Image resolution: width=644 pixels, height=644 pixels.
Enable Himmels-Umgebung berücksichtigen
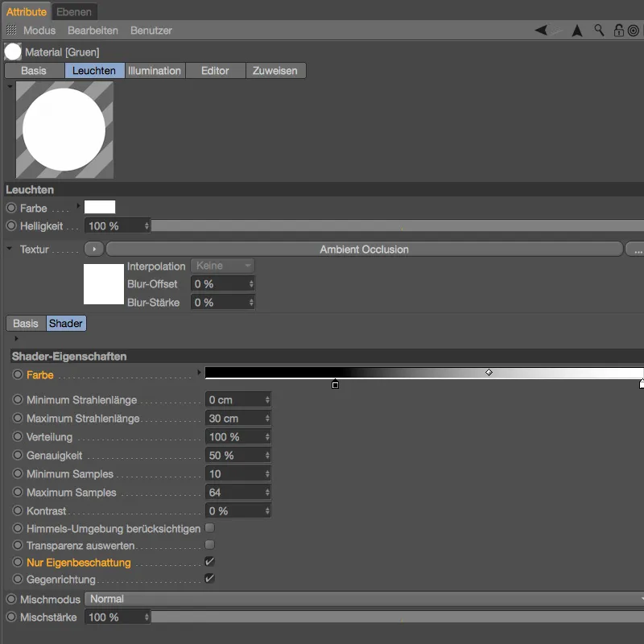point(208,528)
